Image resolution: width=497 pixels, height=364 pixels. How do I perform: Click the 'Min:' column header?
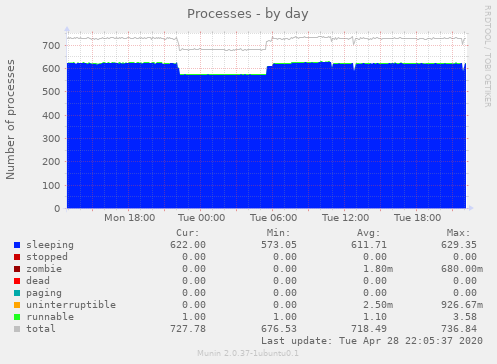[278, 233]
